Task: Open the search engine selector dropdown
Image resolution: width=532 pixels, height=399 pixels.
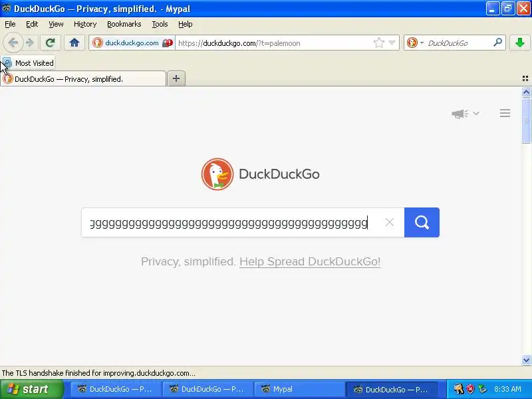Action: [x=415, y=43]
